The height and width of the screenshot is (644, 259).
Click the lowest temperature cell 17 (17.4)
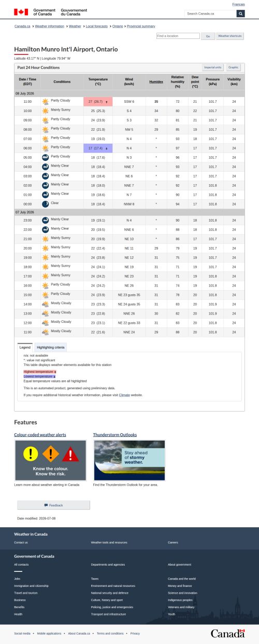click(98, 148)
